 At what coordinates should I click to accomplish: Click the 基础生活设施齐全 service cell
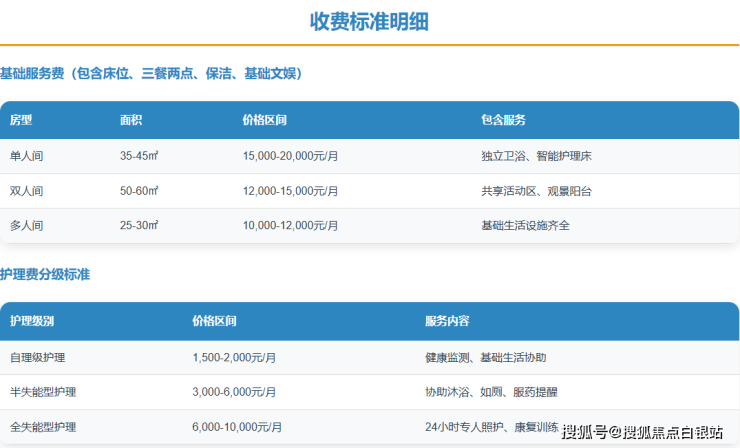(525, 225)
